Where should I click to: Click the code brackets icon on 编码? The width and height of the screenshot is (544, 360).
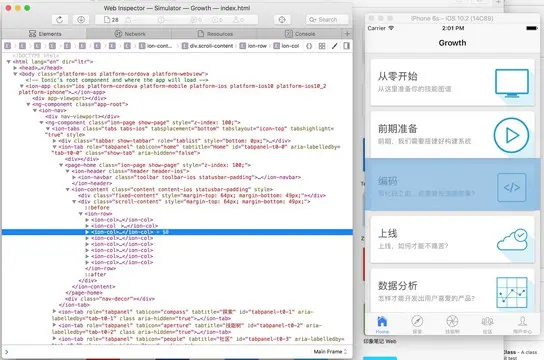tap(512, 188)
